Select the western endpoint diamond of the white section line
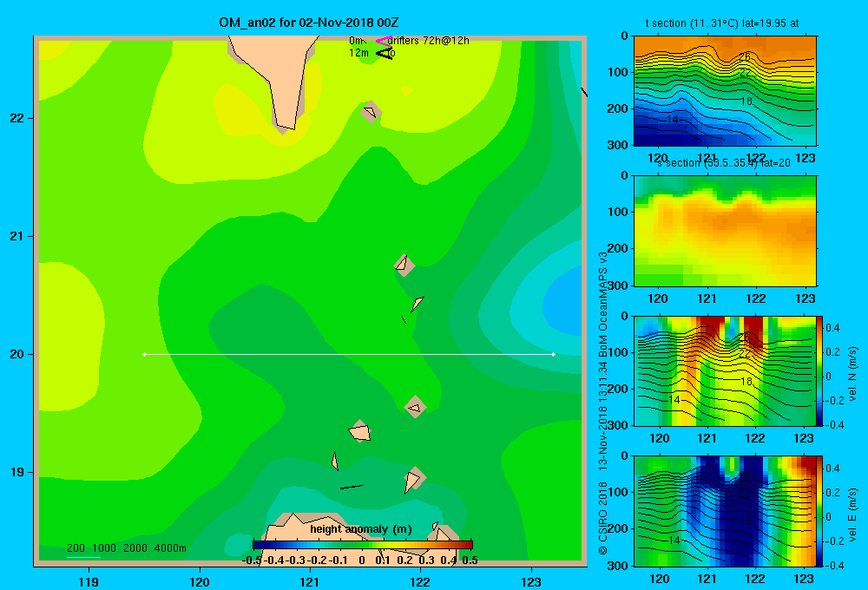The width and height of the screenshot is (868, 590). click(144, 354)
